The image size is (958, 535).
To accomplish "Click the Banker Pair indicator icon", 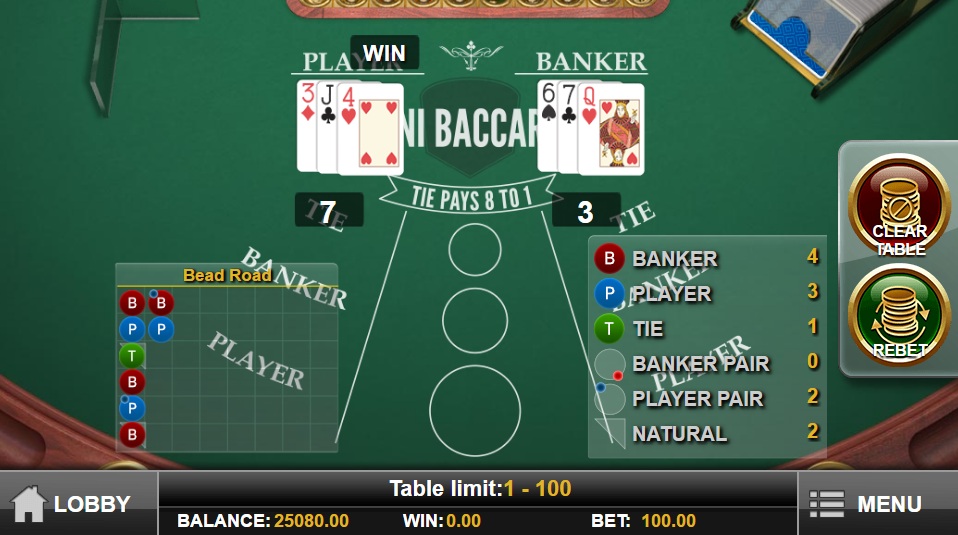I will click(610, 365).
